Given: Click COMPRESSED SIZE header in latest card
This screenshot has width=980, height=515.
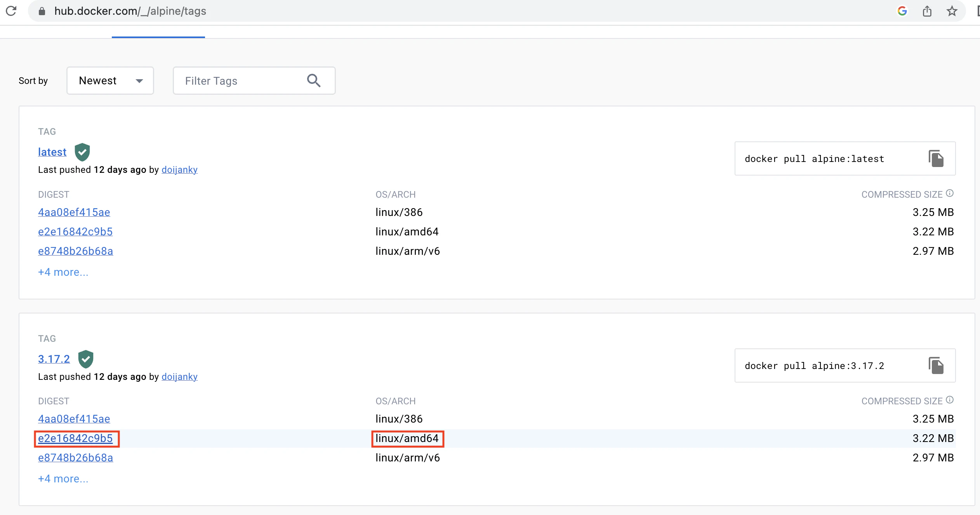Looking at the screenshot, I should coord(902,195).
